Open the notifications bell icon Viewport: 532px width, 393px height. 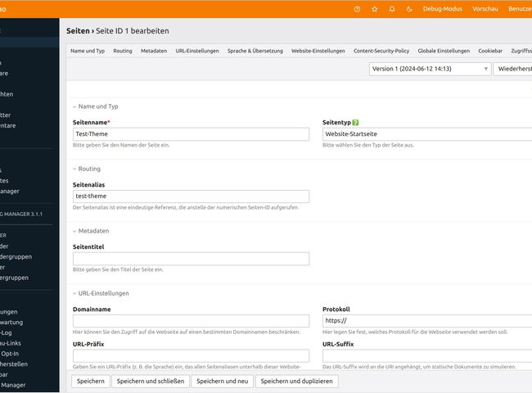pyautogui.click(x=392, y=9)
